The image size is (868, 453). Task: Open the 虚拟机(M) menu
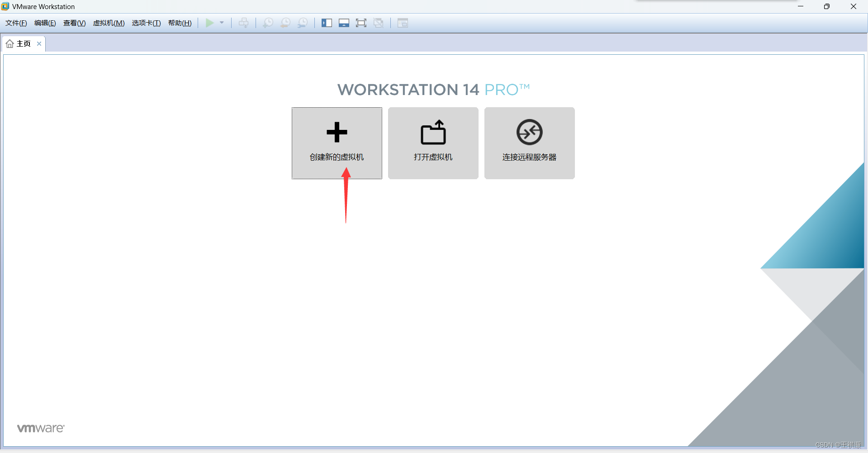tap(109, 23)
